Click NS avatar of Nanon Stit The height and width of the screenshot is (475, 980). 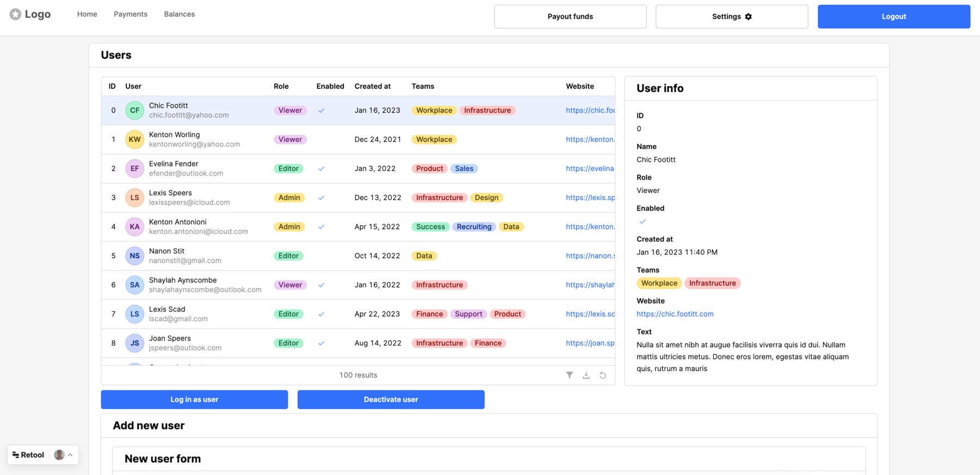click(134, 256)
